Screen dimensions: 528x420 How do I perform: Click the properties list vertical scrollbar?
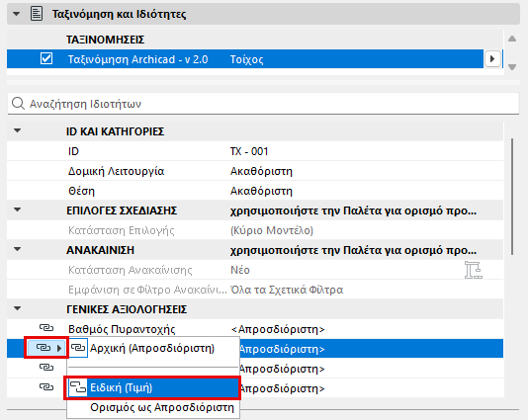click(512, 197)
